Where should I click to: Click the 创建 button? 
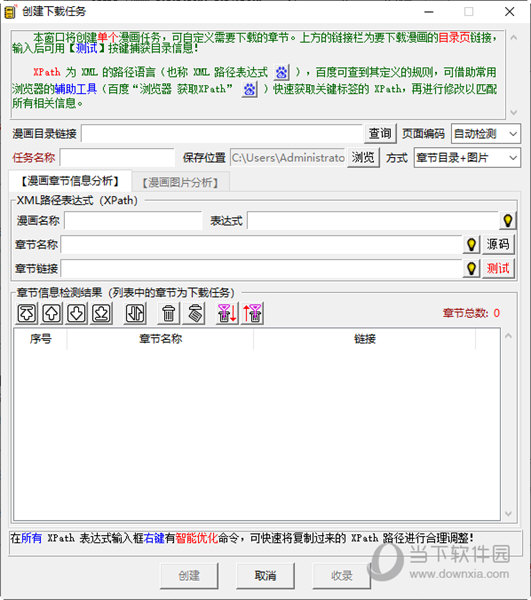189,576
